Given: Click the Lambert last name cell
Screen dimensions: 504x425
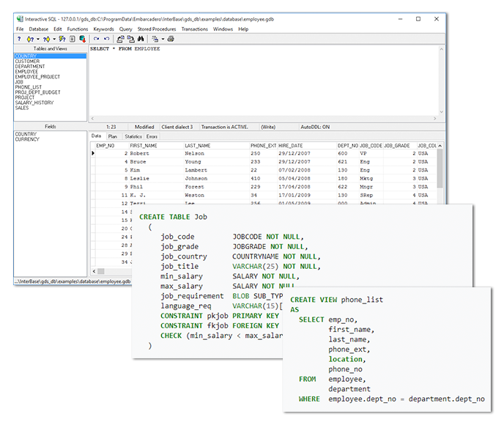Looking at the screenshot, I should pos(196,170).
